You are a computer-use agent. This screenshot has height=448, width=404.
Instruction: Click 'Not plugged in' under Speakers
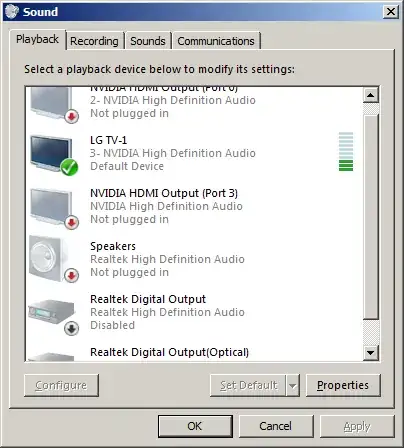(x=129, y=272)
